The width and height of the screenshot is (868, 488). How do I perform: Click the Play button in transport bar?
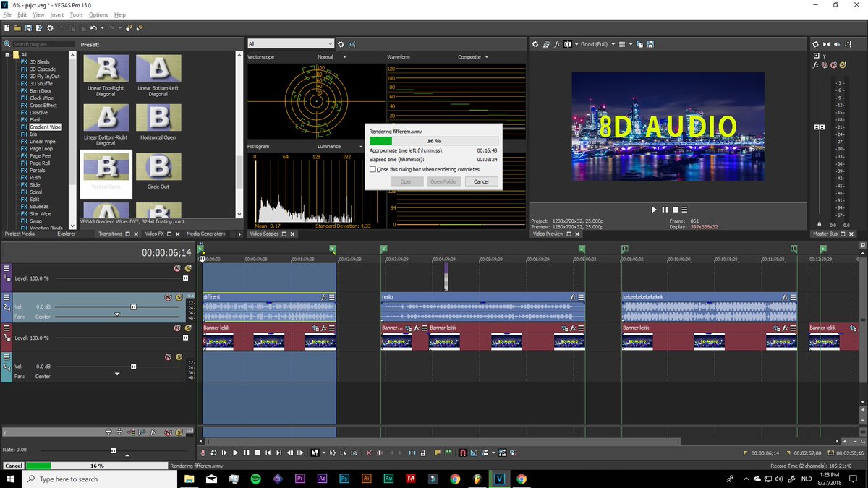[x=235, y=453]
